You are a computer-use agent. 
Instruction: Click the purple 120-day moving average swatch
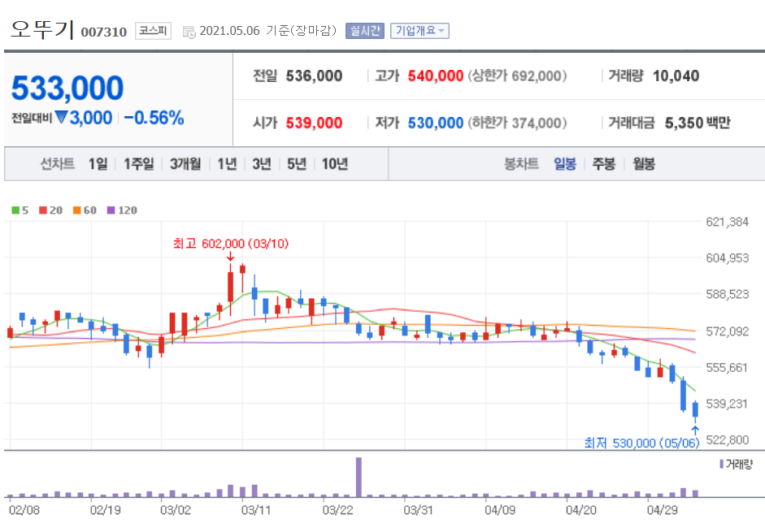coord(111,210)
